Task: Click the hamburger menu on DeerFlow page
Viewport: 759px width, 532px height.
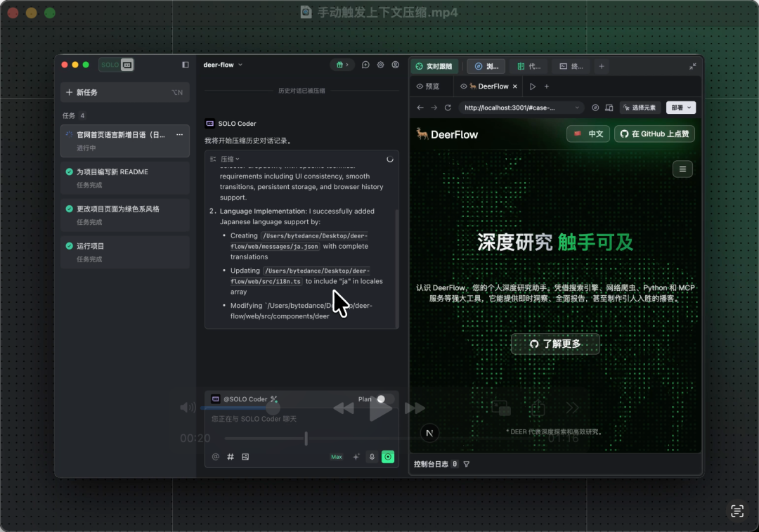Action: [682, 169]
